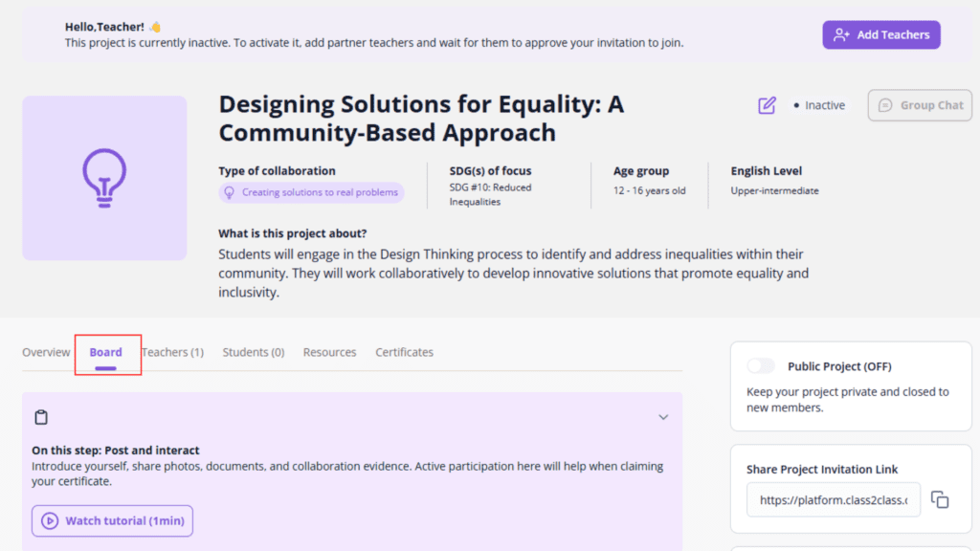Click the 'Creating solutions to real problems' tag
The height and width of the screenshot is (551, 980).
tap(311, 192)
